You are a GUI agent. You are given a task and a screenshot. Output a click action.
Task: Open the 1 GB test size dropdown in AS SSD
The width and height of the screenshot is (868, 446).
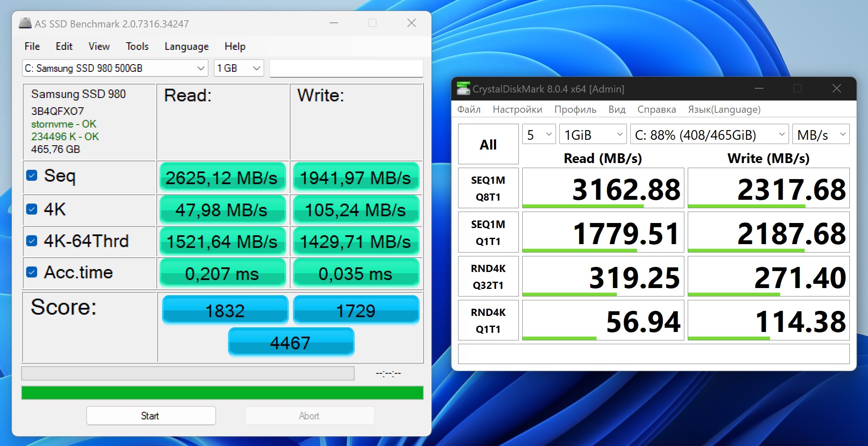click(x=239, y=68)
